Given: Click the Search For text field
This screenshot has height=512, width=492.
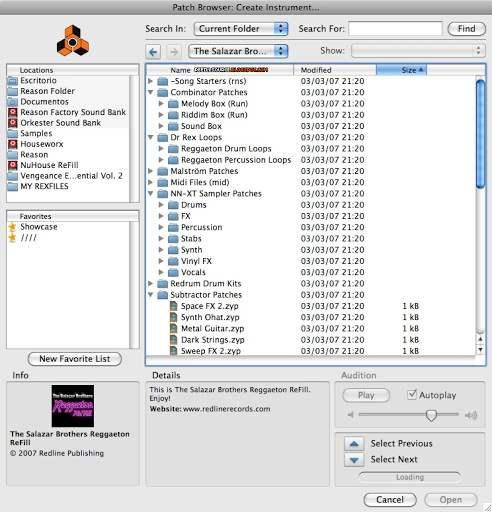Looking at the screenshot, I should click(x=395, y=29).
